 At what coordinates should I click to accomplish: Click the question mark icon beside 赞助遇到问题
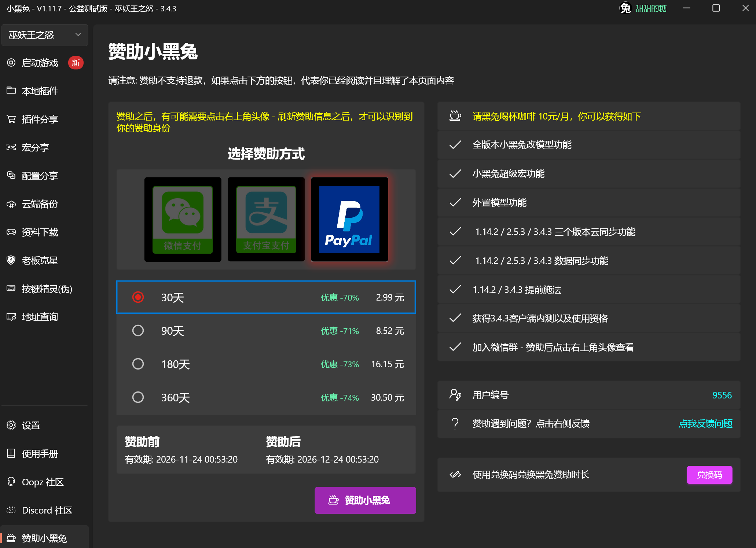[x=455, y=424]
